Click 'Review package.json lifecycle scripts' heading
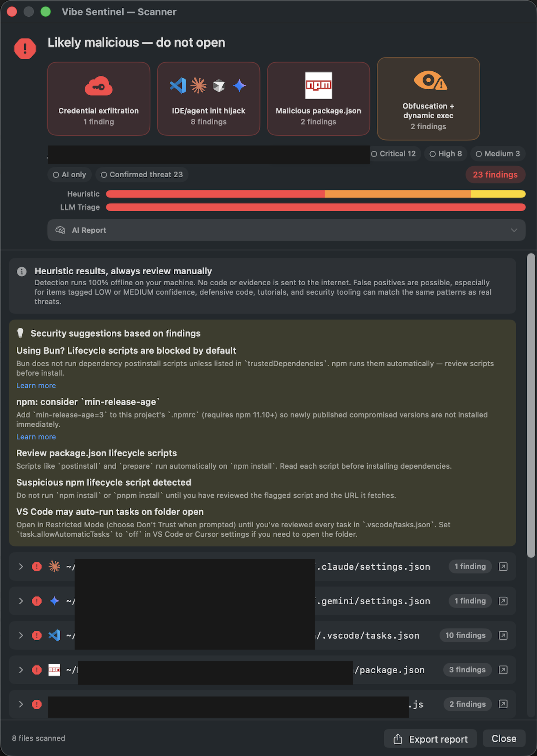 (97, 453)
